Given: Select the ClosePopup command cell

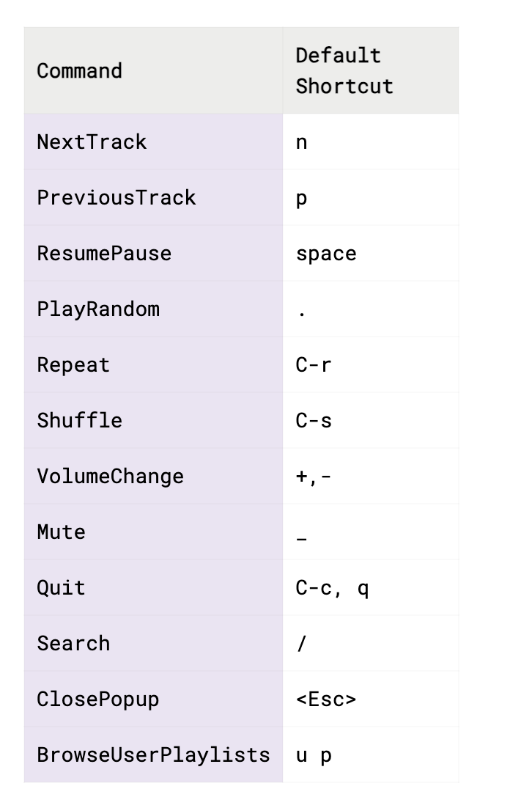Looking at the screenshot, I should pos(153,699).
